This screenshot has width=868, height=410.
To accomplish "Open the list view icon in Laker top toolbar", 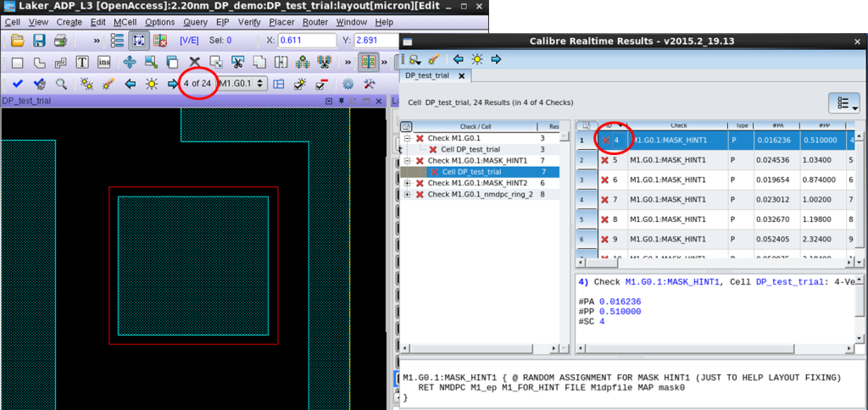I will click(x=117, y=41).
